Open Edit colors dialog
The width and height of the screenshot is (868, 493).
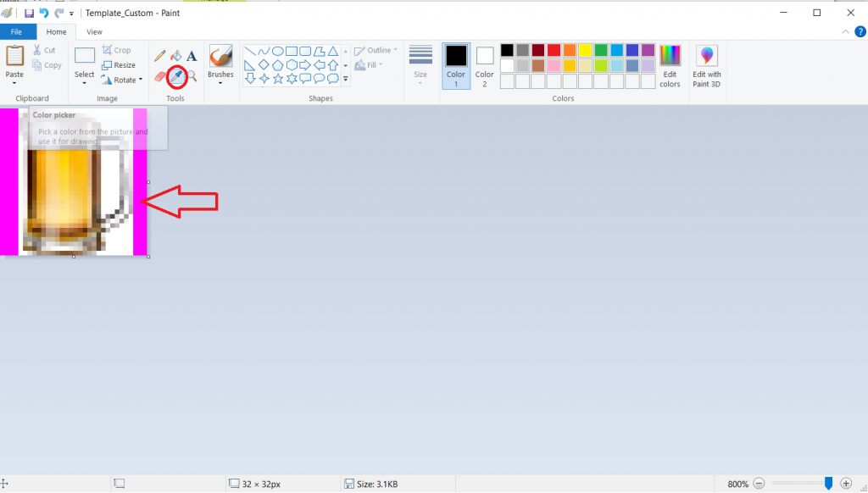click(x=670, y=66)
